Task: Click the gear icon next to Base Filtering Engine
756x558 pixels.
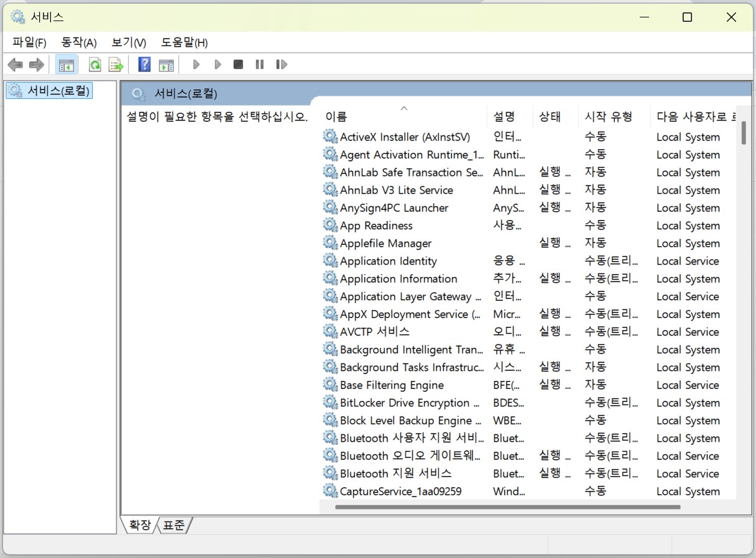Action: pyautogui.click(x=330, y=385)
